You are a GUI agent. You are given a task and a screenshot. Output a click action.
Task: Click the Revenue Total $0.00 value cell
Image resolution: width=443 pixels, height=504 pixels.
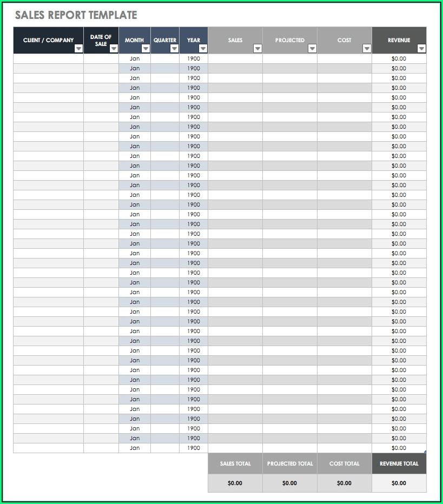coord(399,483)
